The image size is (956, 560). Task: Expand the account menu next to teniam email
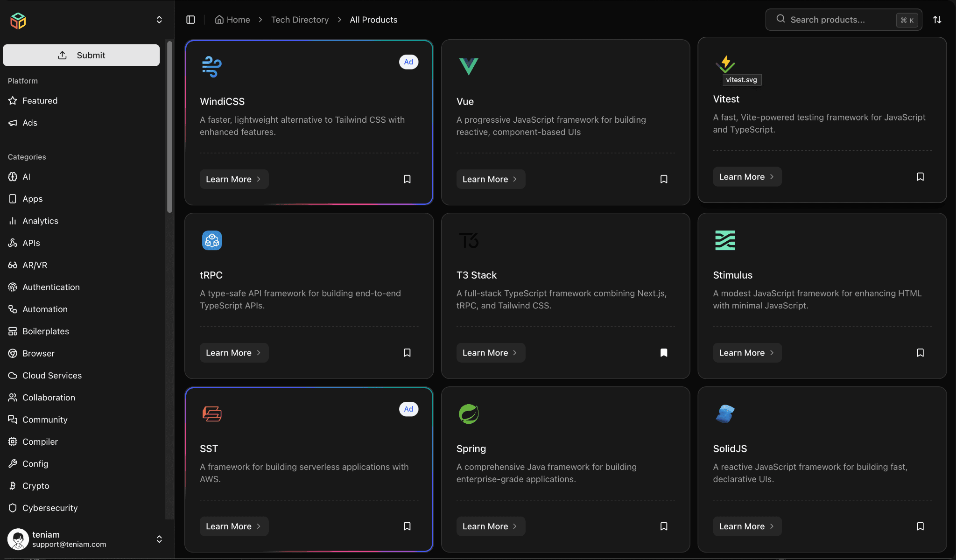(159, 539)
